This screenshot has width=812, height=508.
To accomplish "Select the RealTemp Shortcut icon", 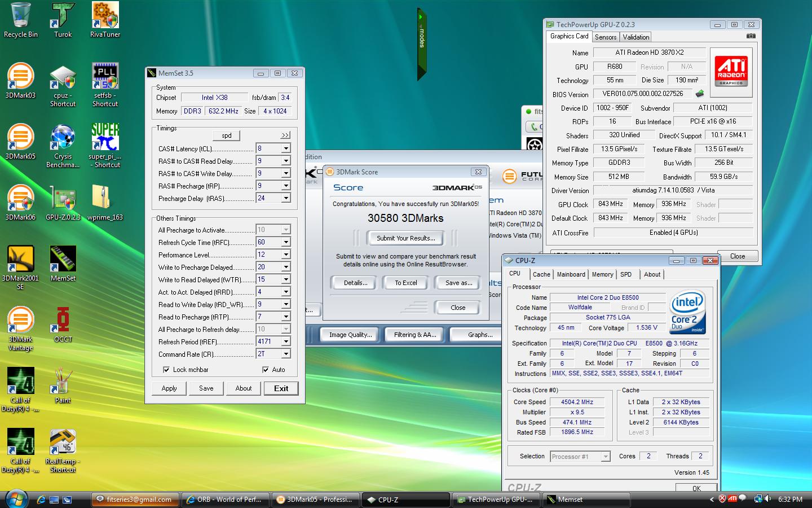I will tap(63, 450).
